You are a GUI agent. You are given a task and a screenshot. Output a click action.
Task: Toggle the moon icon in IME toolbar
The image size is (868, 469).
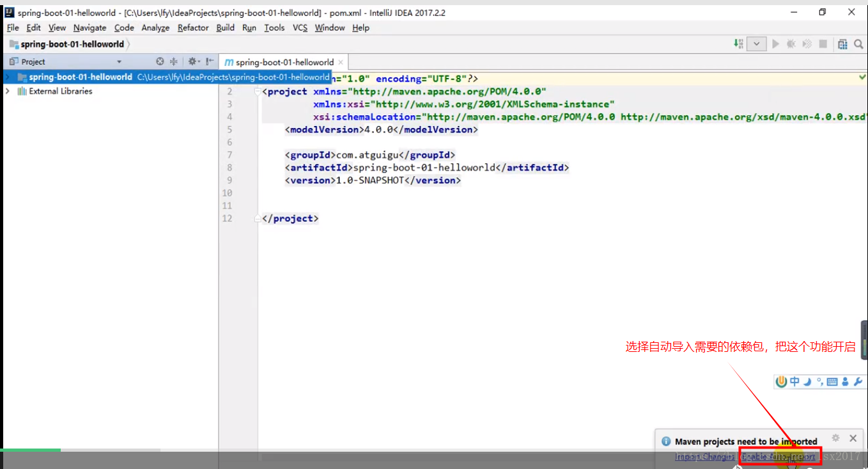807,382
